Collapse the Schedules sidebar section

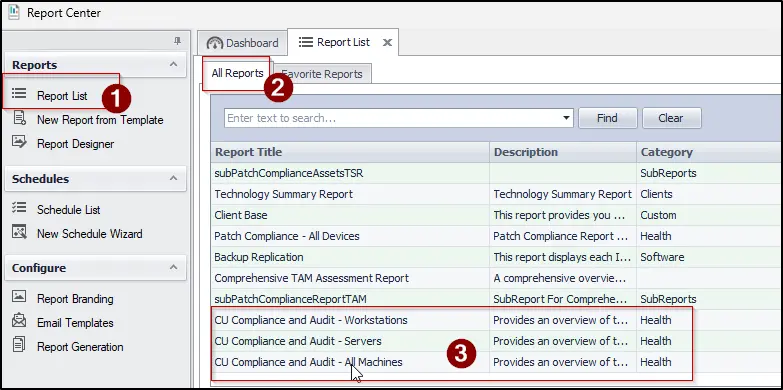173,178
